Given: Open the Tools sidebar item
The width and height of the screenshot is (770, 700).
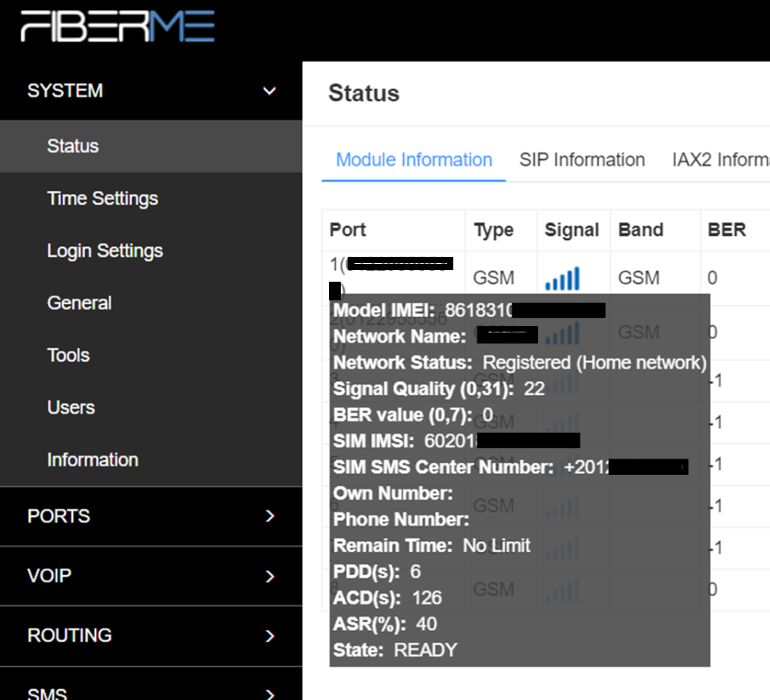Looking at the screenshot, I should click(x=151, y=355).
